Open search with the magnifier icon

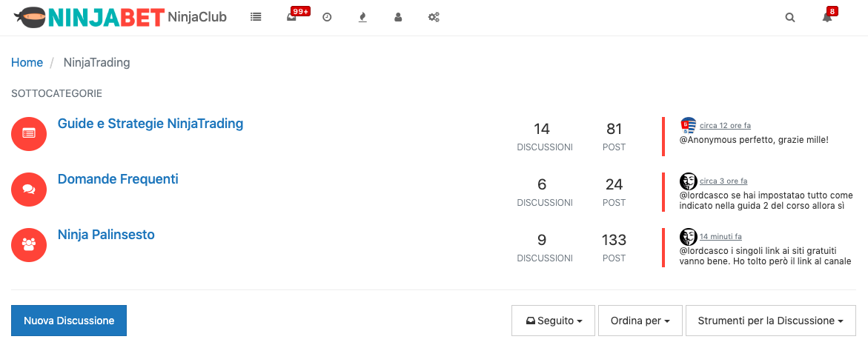tap(790, 17)
